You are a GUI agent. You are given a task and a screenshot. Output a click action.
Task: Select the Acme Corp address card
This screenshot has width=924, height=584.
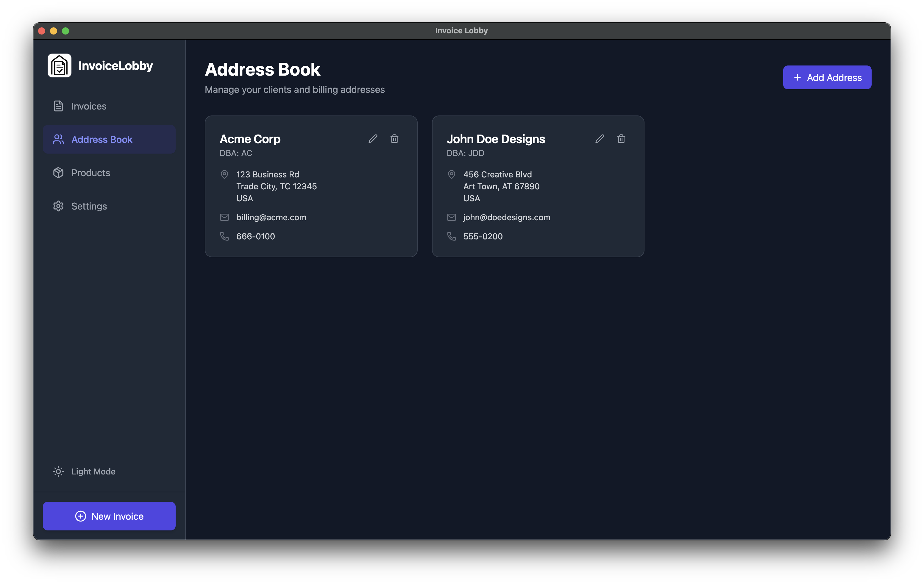(311, 186)
